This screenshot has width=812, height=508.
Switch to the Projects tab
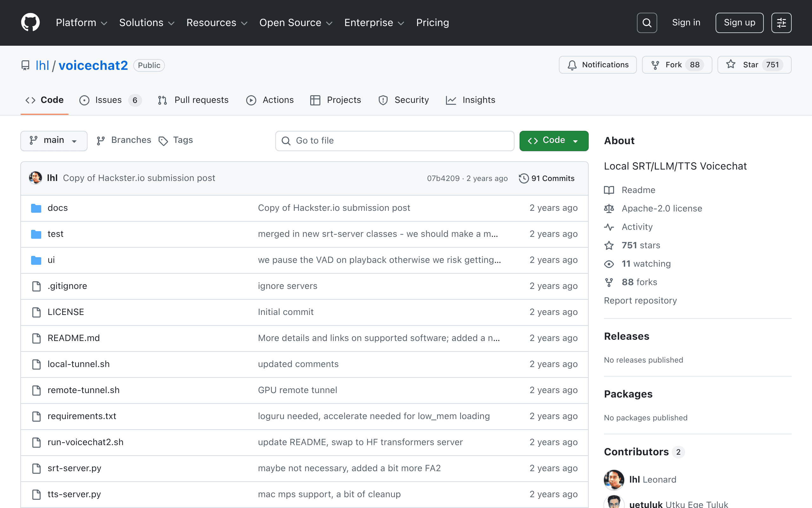click(x=336, y=100)
